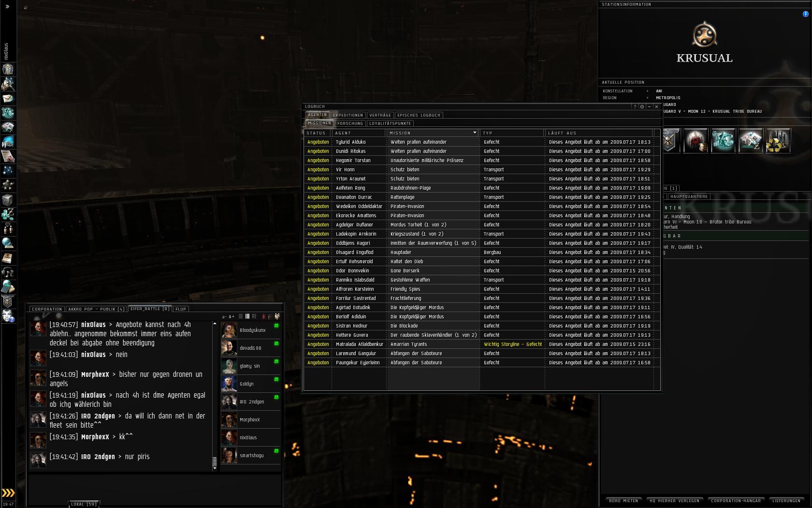This screenshot has width=812, height=508.
Task: Switch chat to the Corporation channel tab
Action: (47, 309)
